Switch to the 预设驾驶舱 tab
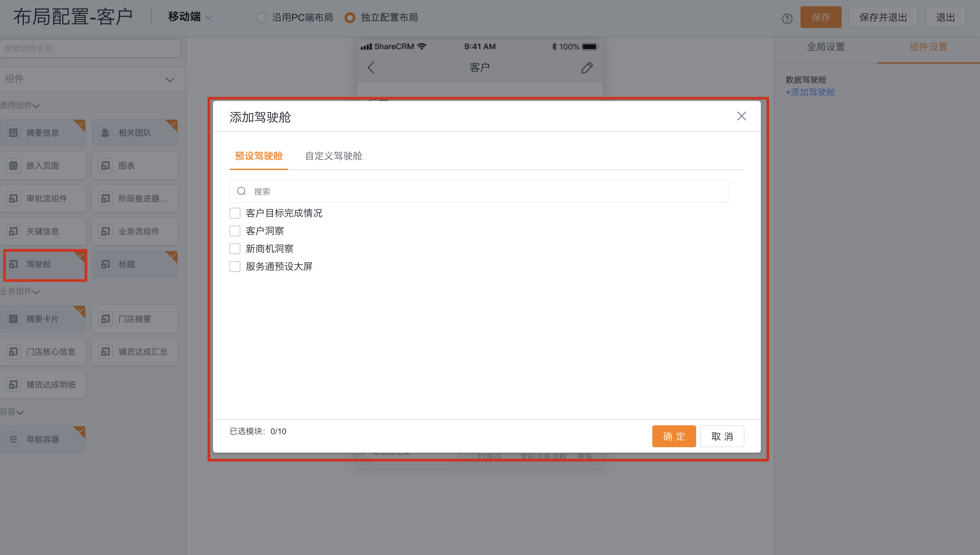Viewport: 980px width, 555px height. [x=259, y=156]
